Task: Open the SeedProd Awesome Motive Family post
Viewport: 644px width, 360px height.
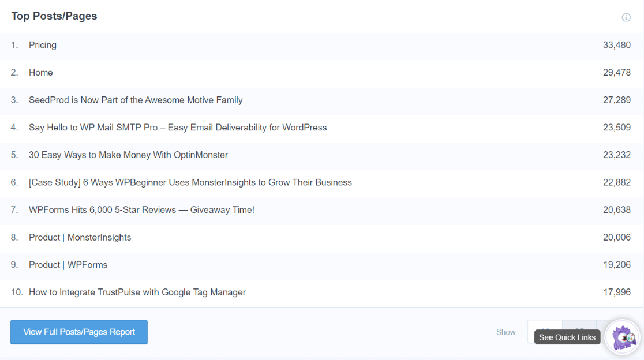Action: click(136, 100)
